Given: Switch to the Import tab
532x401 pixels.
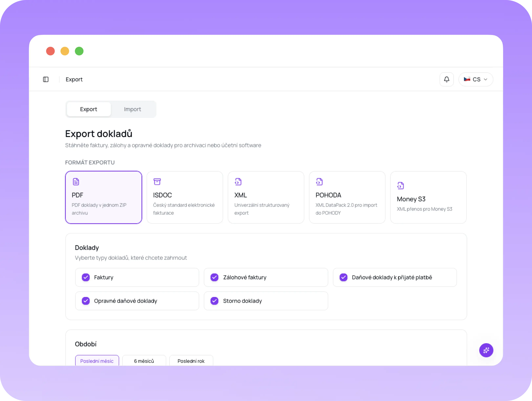Looking at the screenshot, I should point(133,109).
